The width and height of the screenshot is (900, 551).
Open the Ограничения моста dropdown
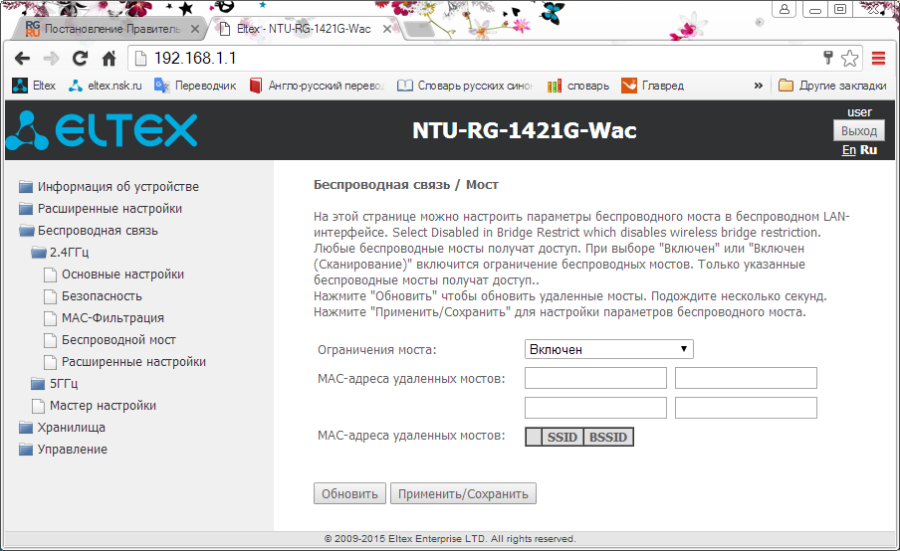tap(609, 349)
